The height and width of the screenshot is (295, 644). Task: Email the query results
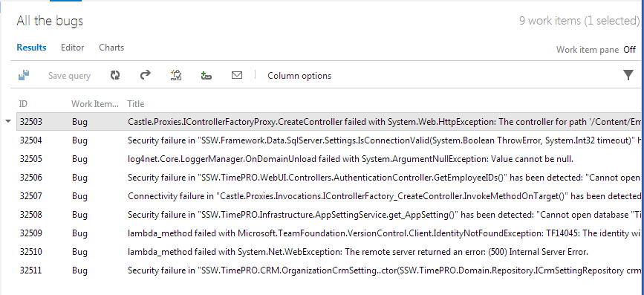tap(237, 75)
